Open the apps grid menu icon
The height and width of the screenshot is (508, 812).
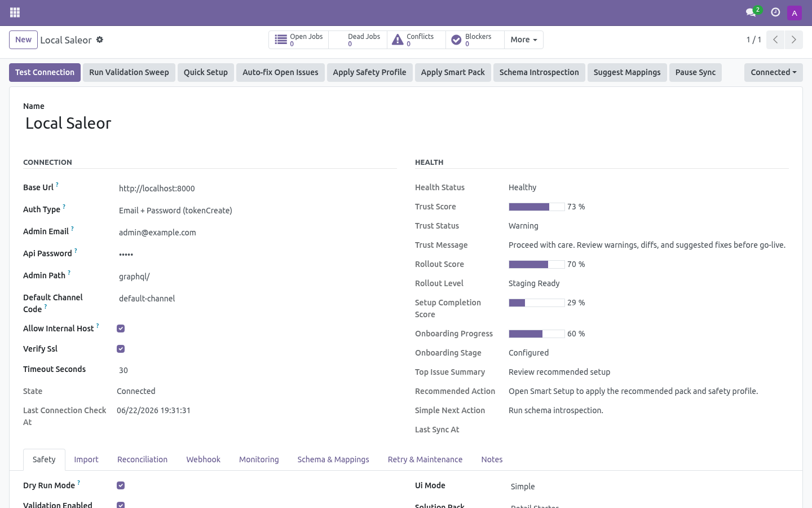click(x=15, y=12)
